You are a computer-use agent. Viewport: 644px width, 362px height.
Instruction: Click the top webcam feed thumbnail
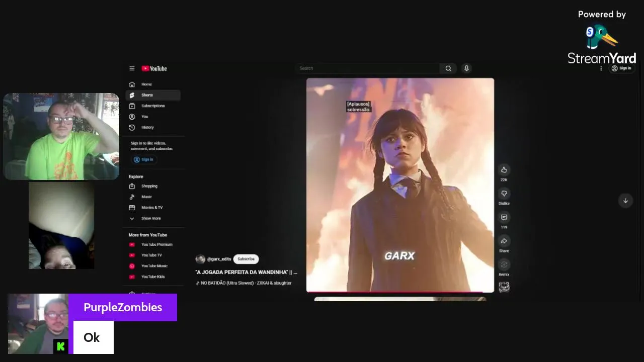(61, 136)
